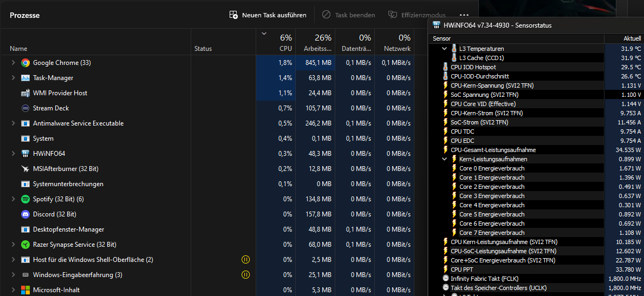This screenshot has width=644, height=296.
Task: Click lightning icon of CPU PPT sensor
Action: point(446,269)
